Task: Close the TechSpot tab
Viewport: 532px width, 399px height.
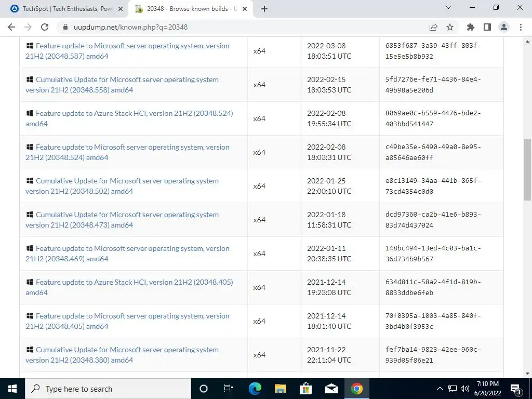Action: click(x=121, y=9)
